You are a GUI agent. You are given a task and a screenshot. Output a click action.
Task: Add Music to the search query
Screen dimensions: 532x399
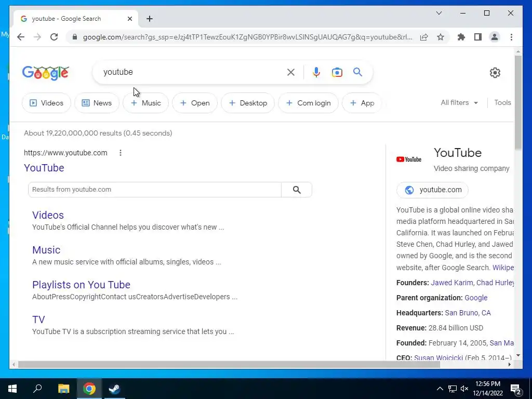point(145,103)
